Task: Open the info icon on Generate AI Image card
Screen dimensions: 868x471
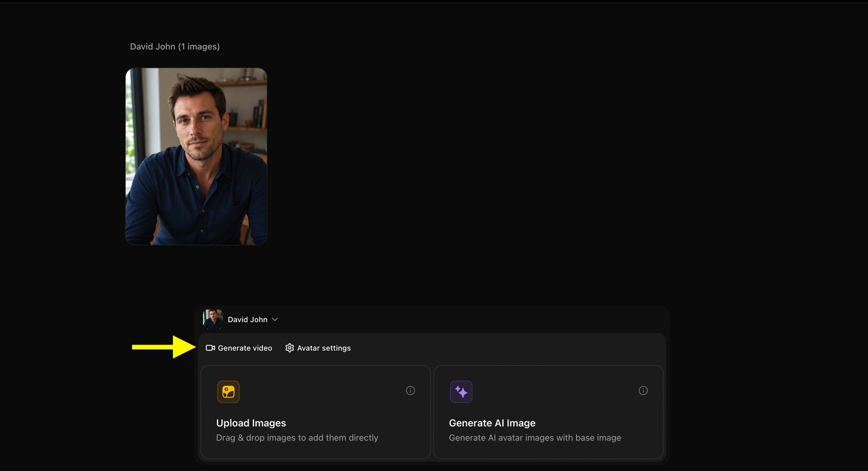Action: pyautogui.click(x=643, y=390)
